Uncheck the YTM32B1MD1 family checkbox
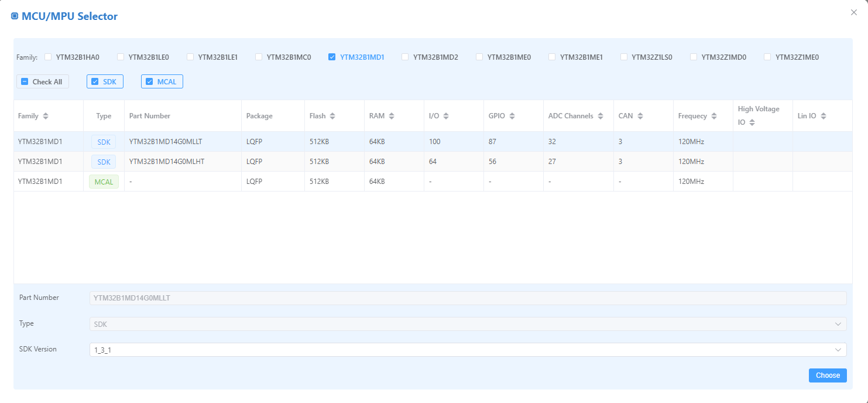 click(332, 57)
